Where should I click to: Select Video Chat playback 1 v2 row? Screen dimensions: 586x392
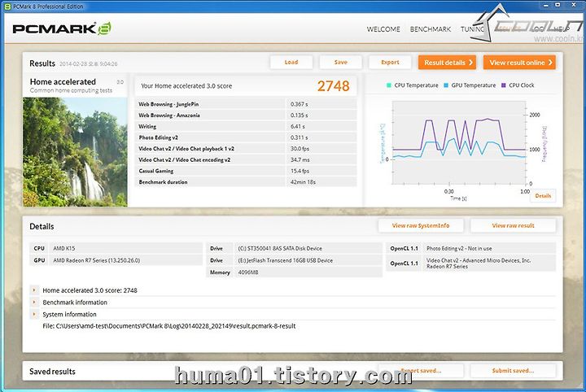tap(246, 149)
